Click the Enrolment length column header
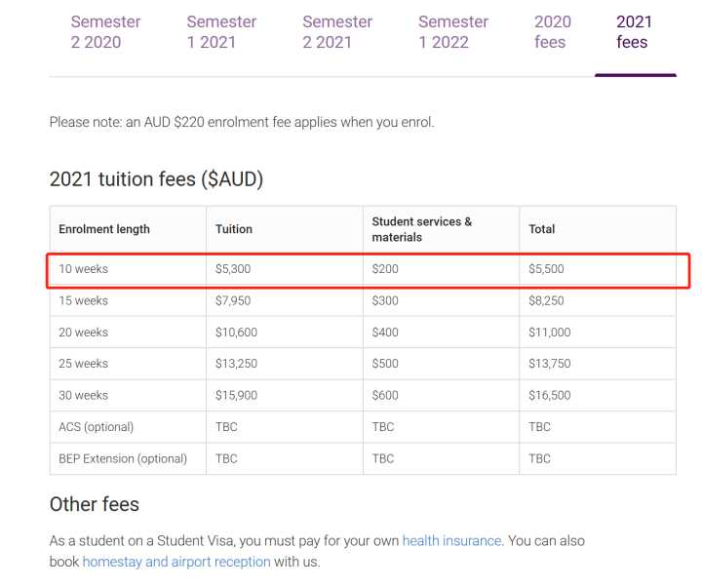 [x=104, y=229]
